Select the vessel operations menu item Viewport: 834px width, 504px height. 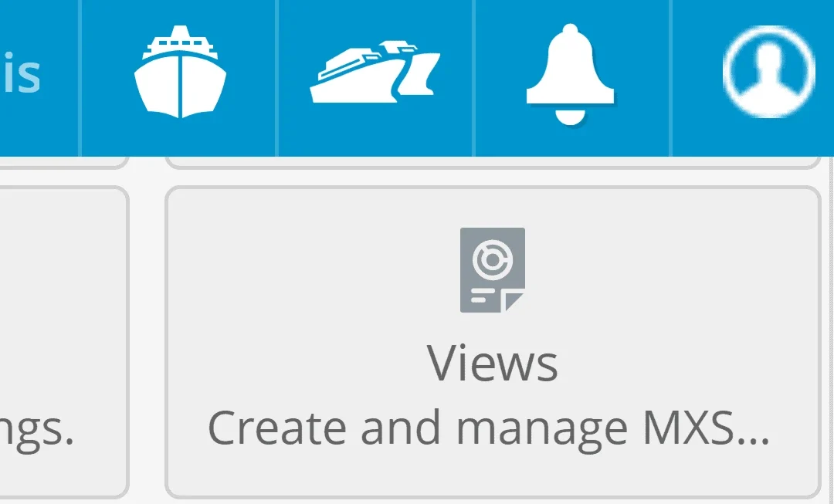pos(375,71)
